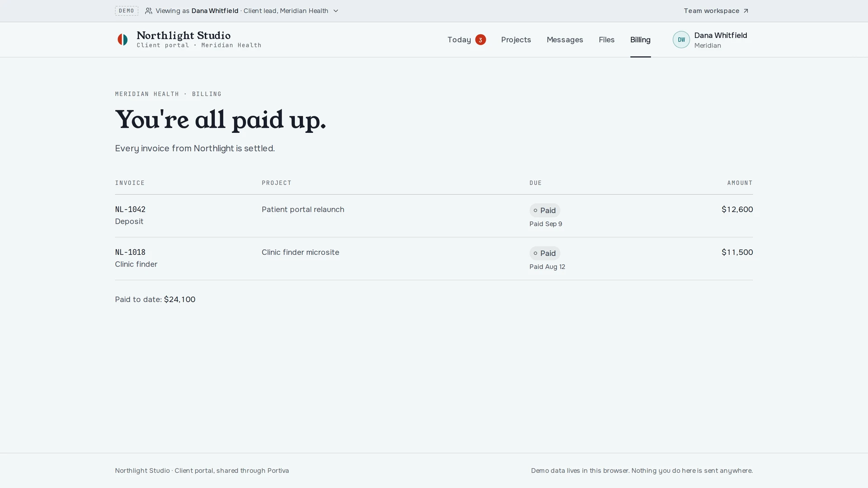
Task: Click the Paid to date $24,100 total
Action: click(155, 300)
